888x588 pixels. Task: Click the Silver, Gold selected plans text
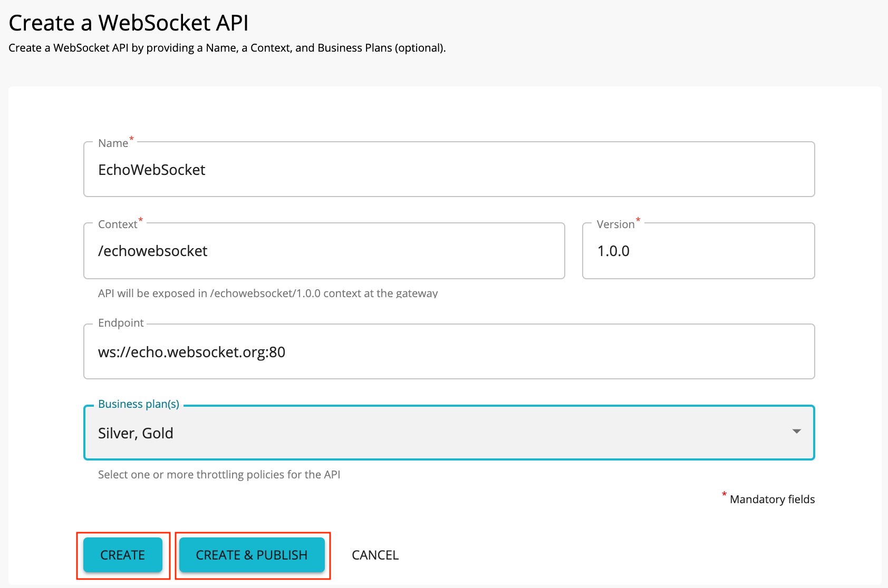tap(136, 433)
